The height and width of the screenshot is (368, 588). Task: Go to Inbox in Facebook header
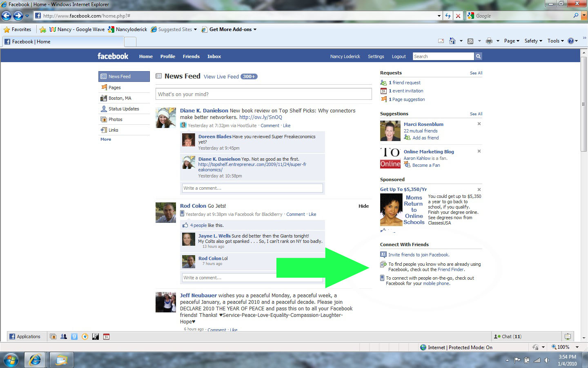pos(214,56)
